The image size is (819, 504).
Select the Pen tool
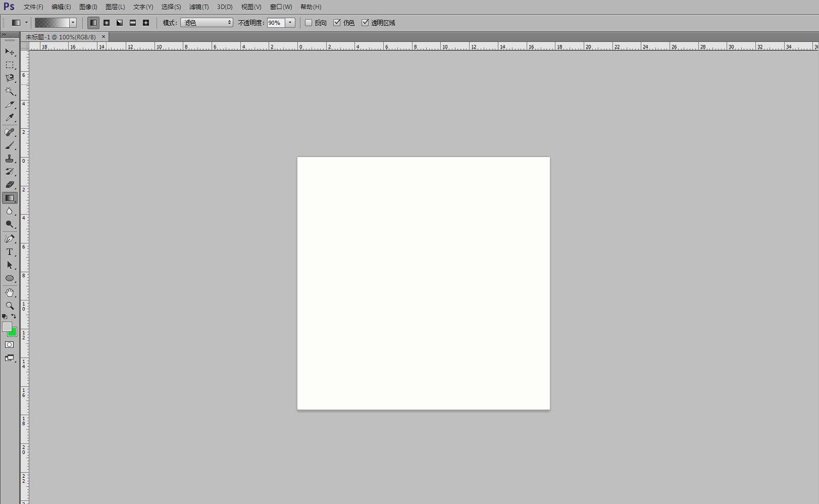(10, 239)
